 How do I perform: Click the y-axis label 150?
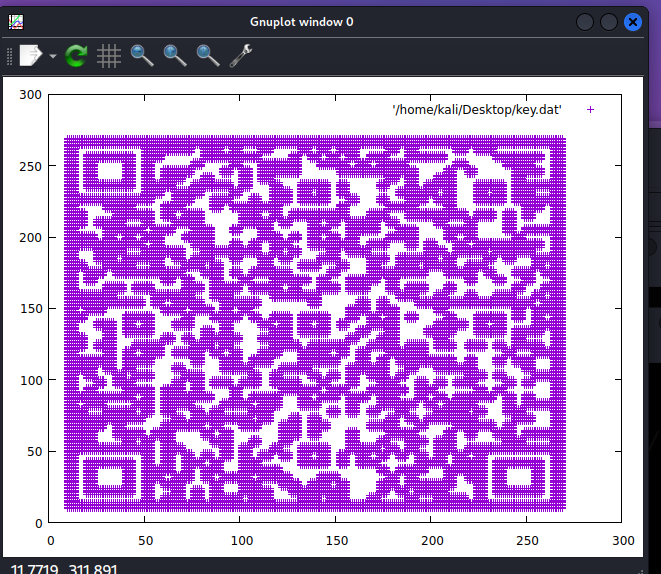pyautogui.click(x=31, y=309)
